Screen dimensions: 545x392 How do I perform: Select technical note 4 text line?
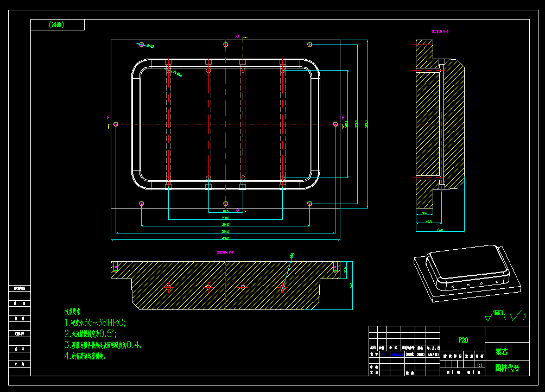coord(85,356)
